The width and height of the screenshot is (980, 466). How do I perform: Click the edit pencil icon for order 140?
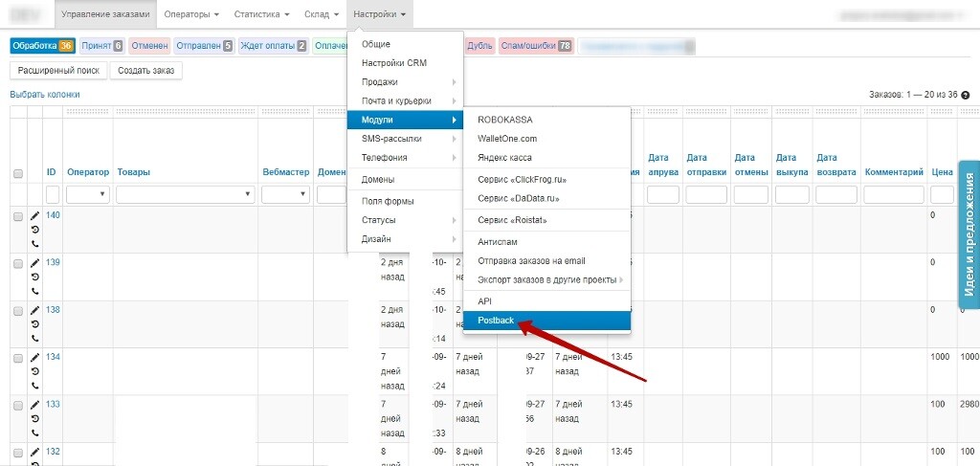pos(35,215)
